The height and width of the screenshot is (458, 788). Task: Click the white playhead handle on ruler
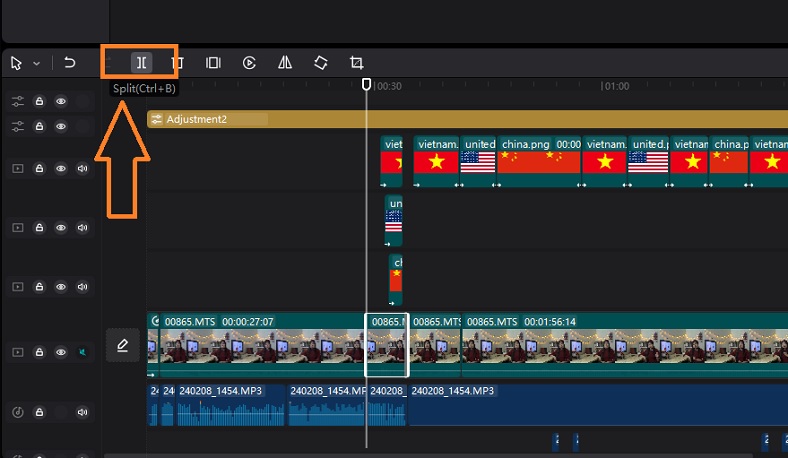pyautogui.click(x=367, y=85)
